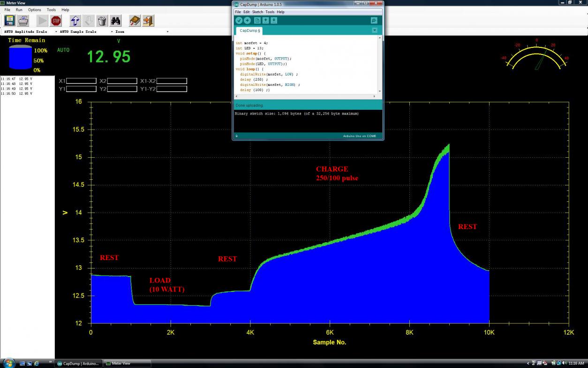588x368 pixels.
Task: Click the blue up arrow toolbar icon
Action: click(x=75, y=21)
